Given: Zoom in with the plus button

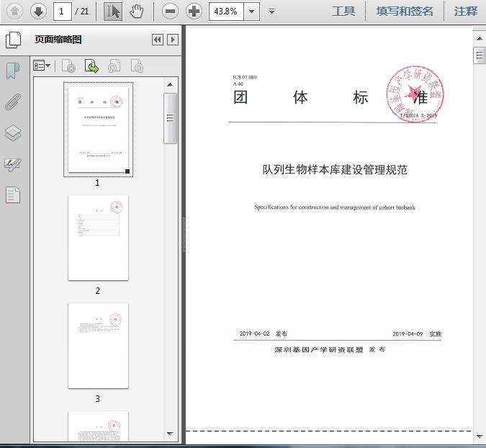Looking at the screenshot, I should (194, 12).
